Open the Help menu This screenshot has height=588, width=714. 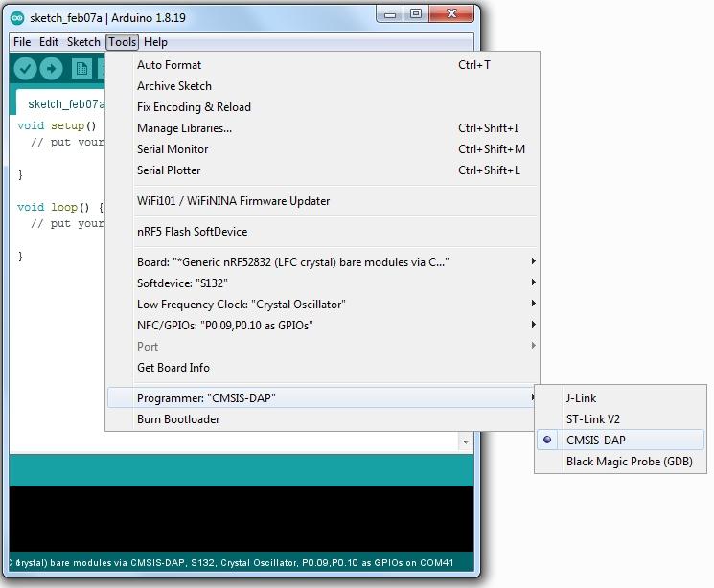click(x=155, y=42)
